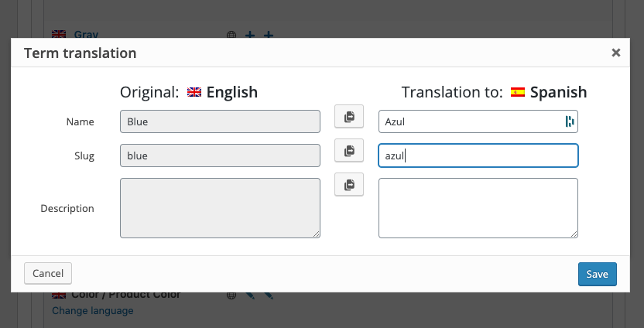Close the Term translation dialog
The image size is (644, 328).
tap(616, 53)
